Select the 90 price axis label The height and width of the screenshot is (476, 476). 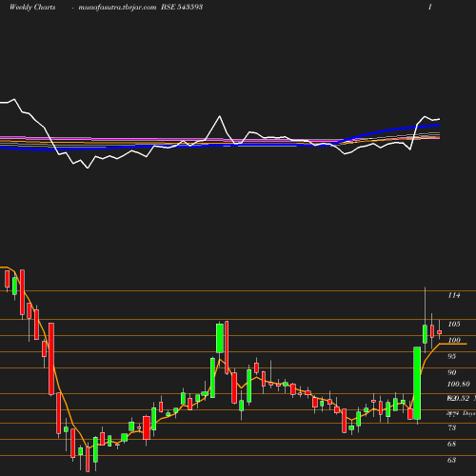(452, 372)
